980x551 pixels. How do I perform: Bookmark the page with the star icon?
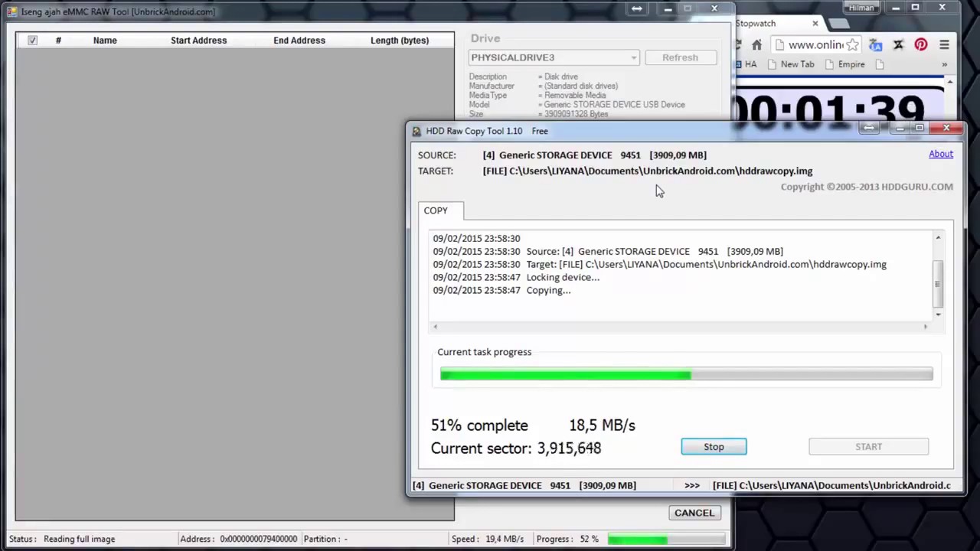pyautogui.click(x=852, y=45)
